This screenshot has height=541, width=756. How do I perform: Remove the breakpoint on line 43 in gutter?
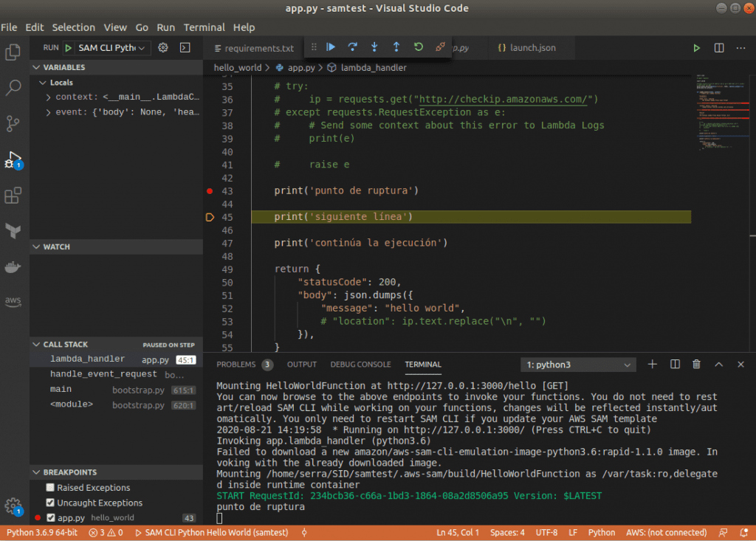click(210, 191)
